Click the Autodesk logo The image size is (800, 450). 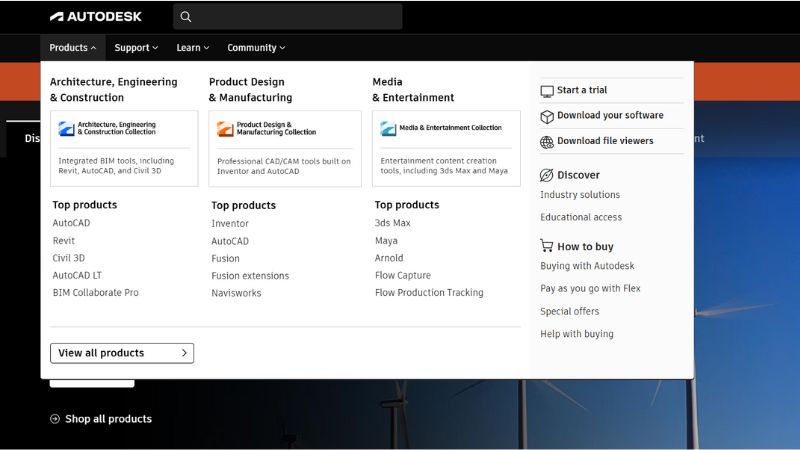coord(96,16)
